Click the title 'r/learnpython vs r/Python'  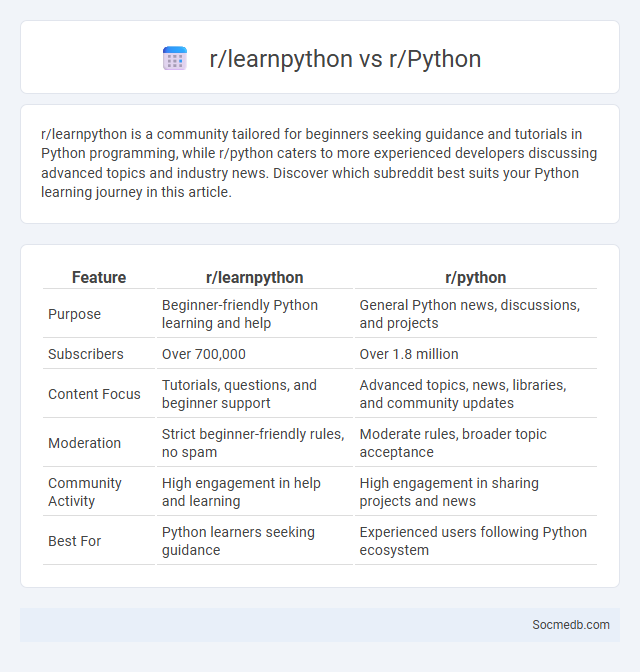(345, 59)
